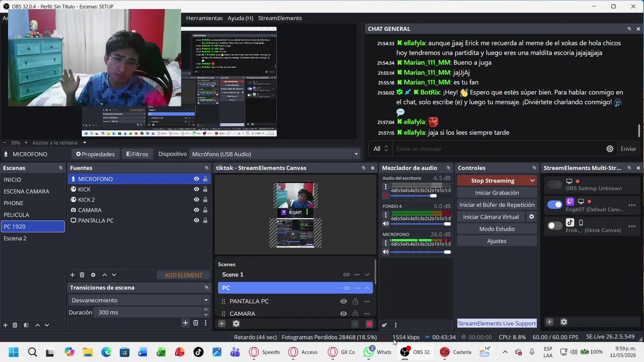Open Ajustes in Controles panel
This screenshot has height=362, width=644.
click(497, 241)
